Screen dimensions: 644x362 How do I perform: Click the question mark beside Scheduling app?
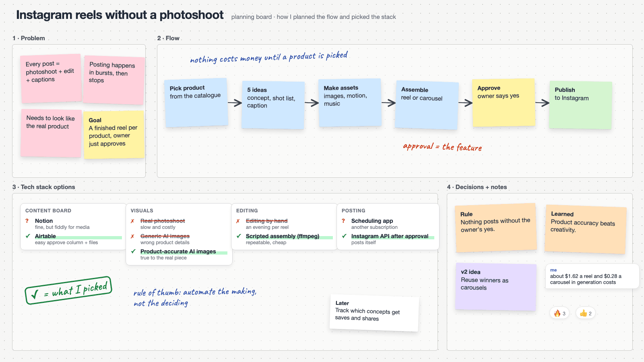pyautogui.click(x=343, y=221)
